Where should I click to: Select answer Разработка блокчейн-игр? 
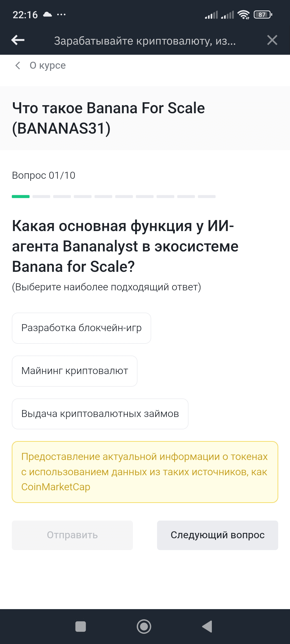81,328
